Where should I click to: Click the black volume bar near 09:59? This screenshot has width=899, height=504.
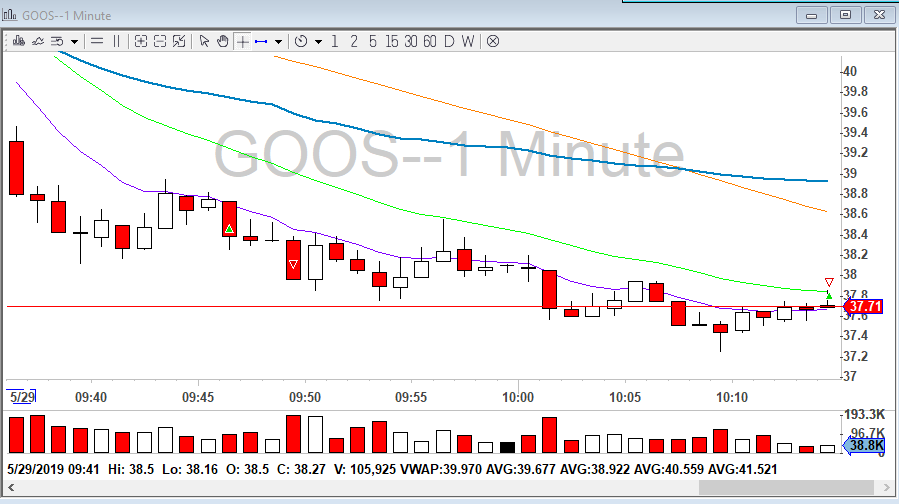click(507, 447)
